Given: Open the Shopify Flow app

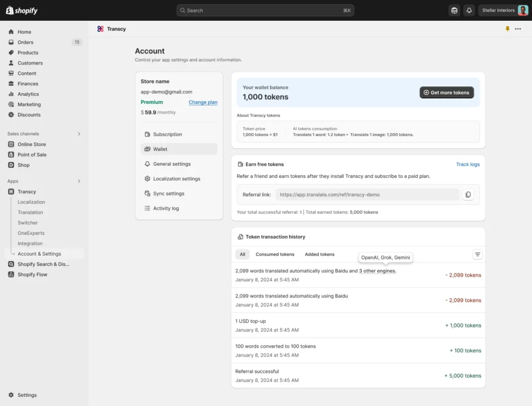Looking at the screenshot, I should [x=32, y=274].
